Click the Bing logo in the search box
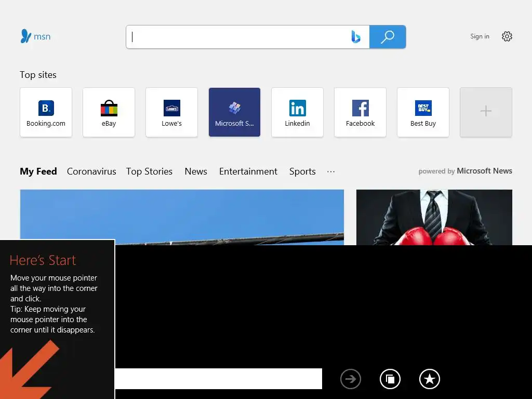This screenshot has width=532, height=399. 355,37
